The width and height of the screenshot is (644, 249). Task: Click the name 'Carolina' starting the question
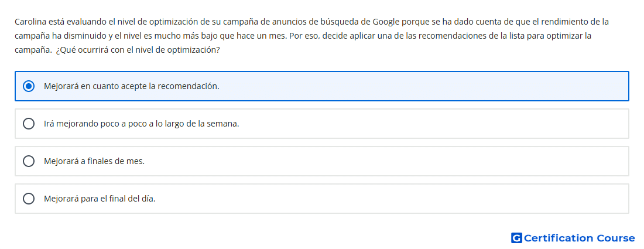click(29, 21)
